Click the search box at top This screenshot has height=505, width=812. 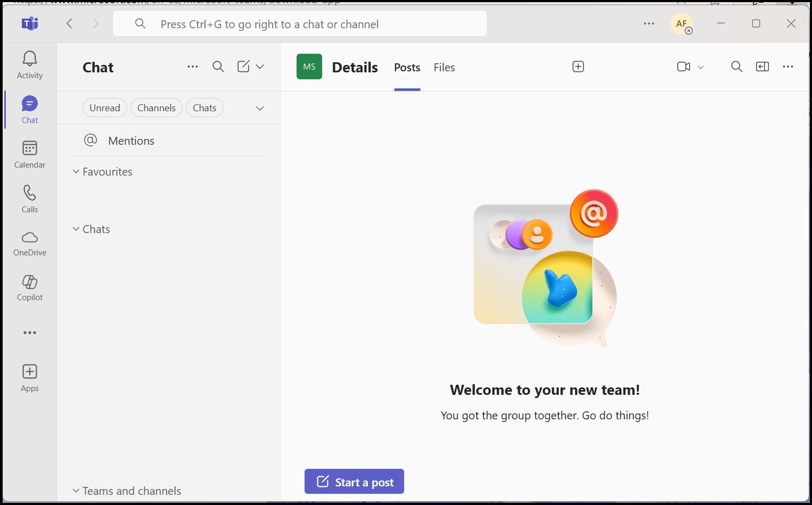tap(300, 24)
